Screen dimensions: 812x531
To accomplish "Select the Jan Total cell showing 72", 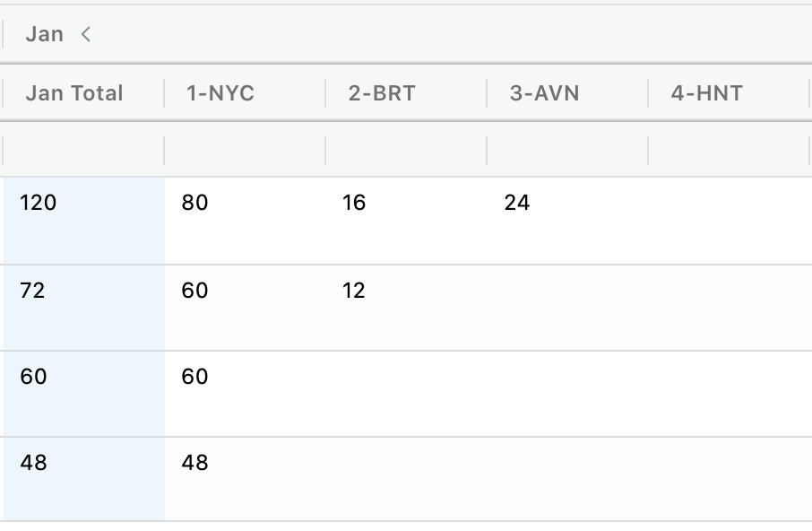I will coord(33,292).
